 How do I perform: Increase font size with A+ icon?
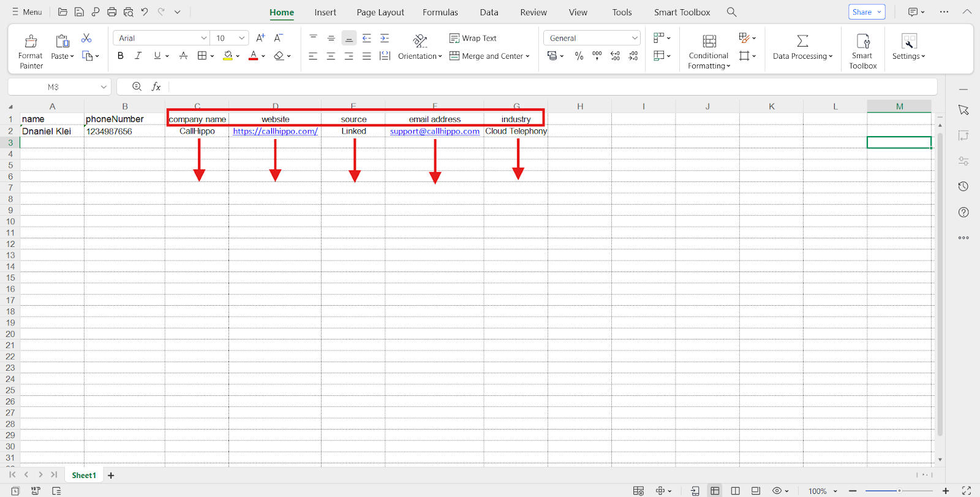coord(260,38)
